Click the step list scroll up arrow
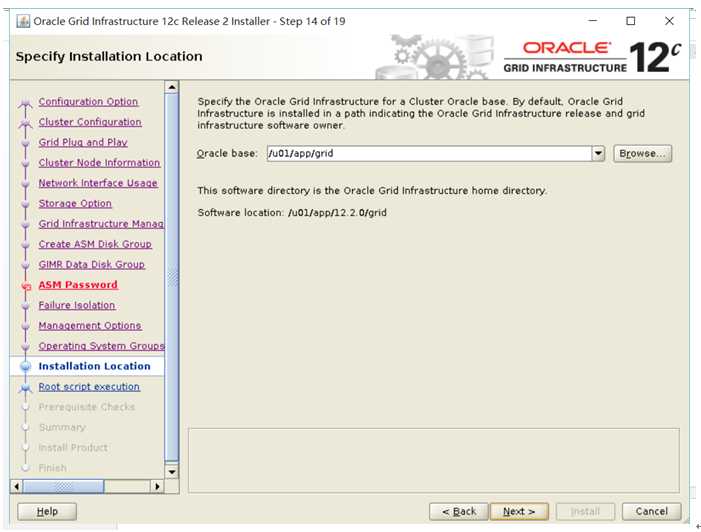 (172, 87)
